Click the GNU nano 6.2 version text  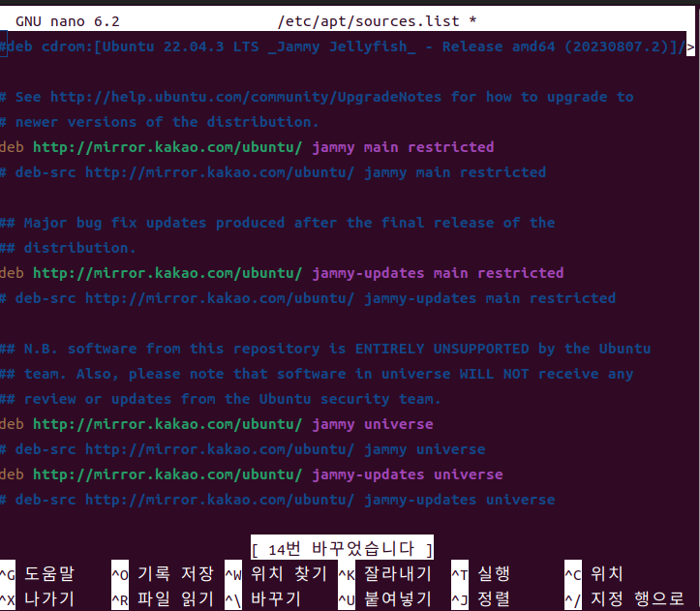pos(68,21)
